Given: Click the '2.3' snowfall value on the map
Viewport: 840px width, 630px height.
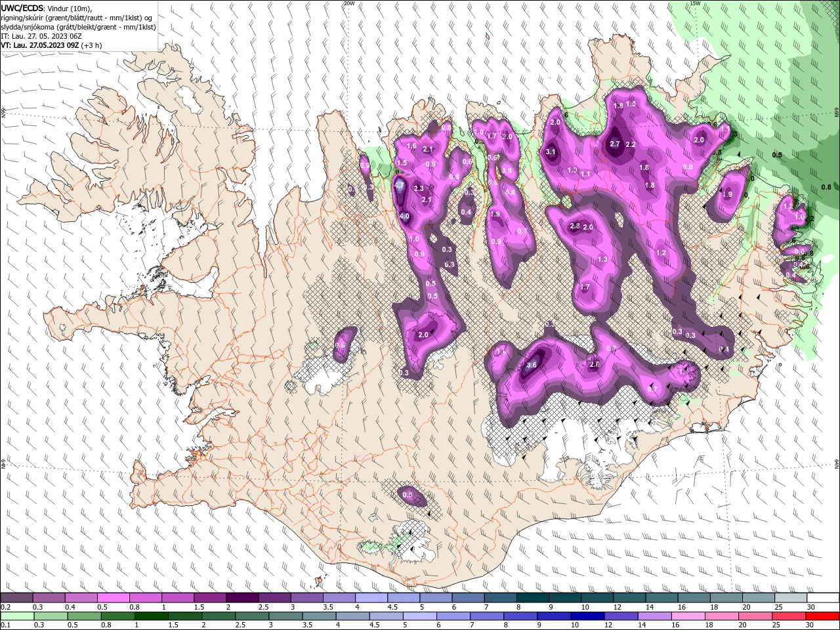Looking at the screenshot, I should point(419,188).
